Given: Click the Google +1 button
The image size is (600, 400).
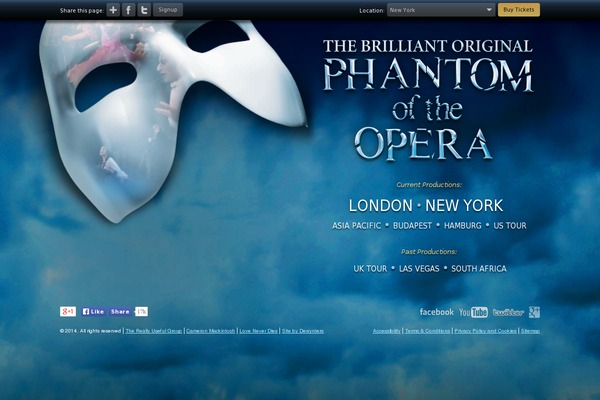Looking at the screenshot, I should 68,312.
